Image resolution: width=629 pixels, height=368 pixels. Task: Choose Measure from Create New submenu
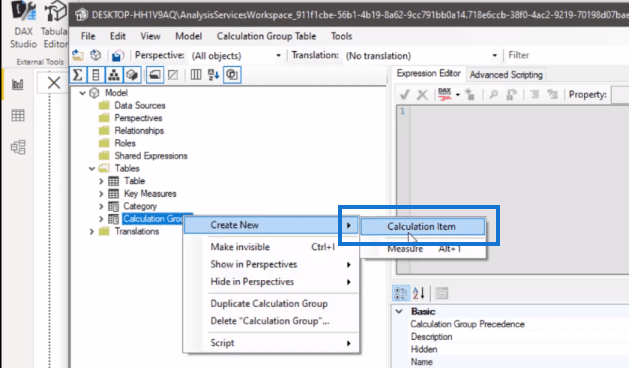(x=423, y=249)
